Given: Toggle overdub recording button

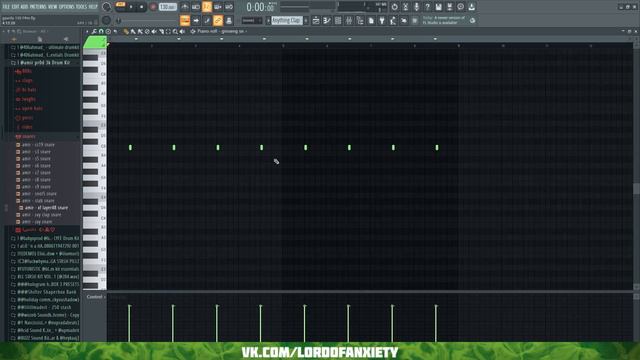Looking at the screenshot, I should [x=218, y=7].
